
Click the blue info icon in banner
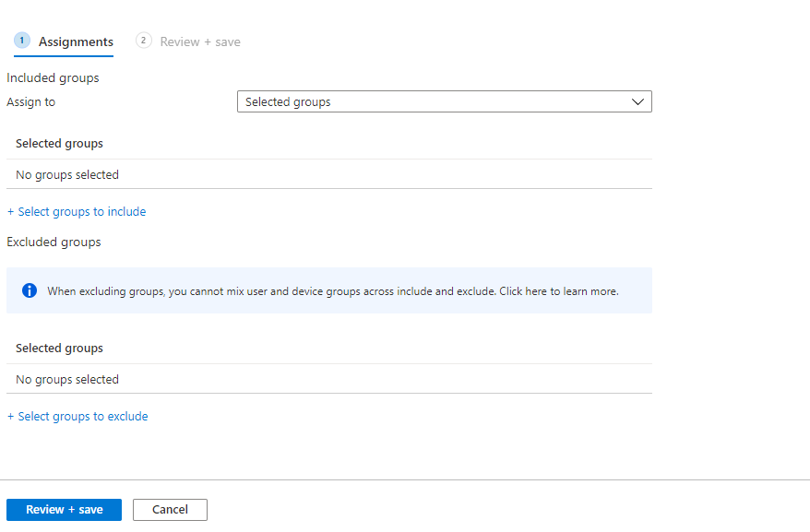(x=30, y=290)
